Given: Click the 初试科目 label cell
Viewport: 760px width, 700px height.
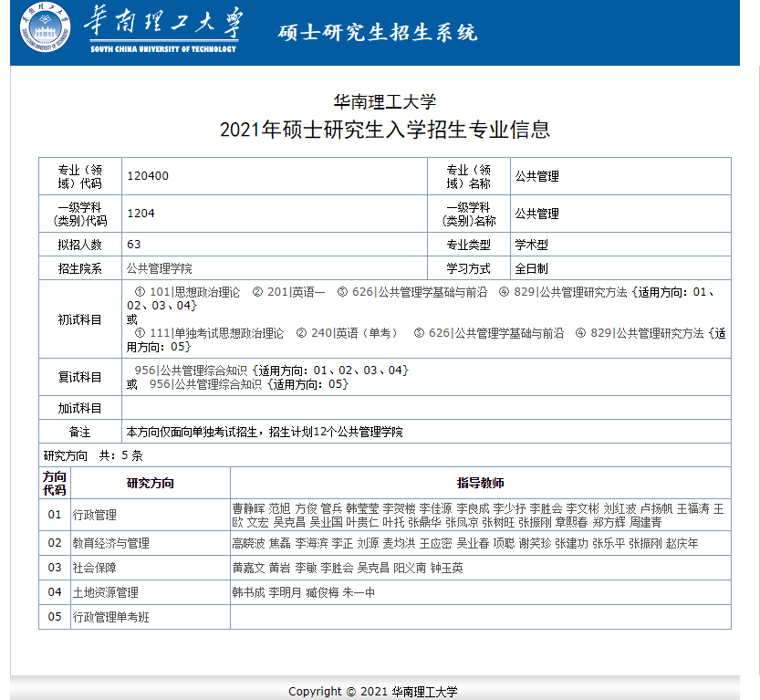Looking at the screenshot, I should pos(80,319).
